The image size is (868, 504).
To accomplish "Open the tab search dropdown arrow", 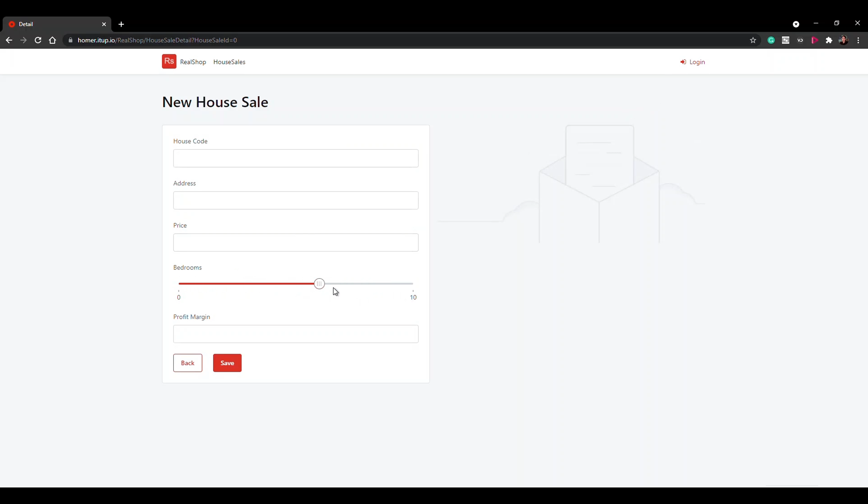I will point(796,24).
